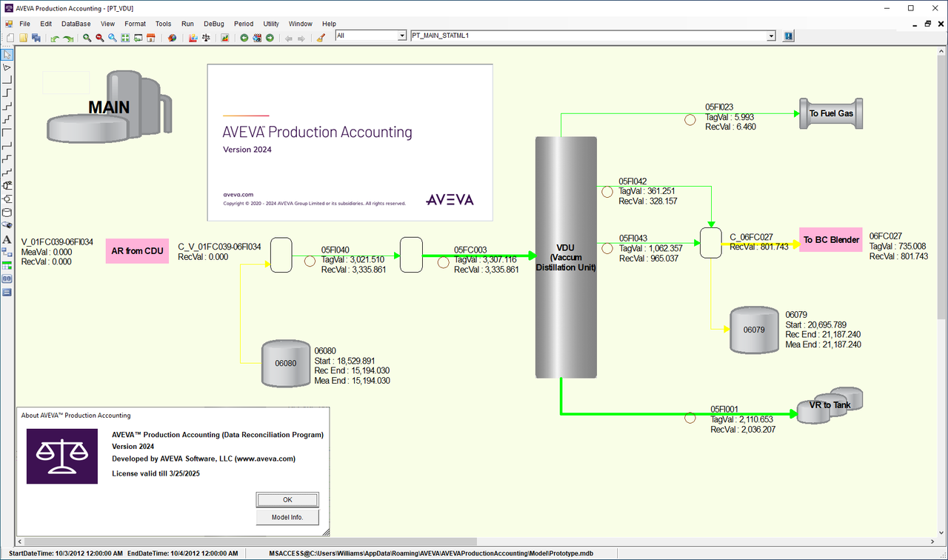Open the DataBase menu

coord(76,24)
